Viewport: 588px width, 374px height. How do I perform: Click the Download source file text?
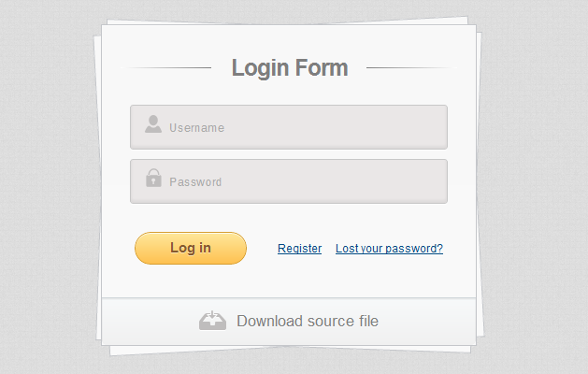click(x=308, y=321)
